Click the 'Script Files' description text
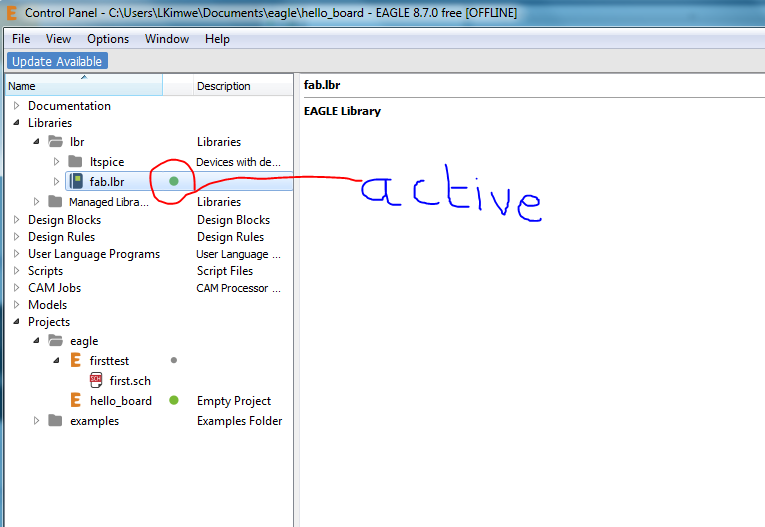 point(225,271)
